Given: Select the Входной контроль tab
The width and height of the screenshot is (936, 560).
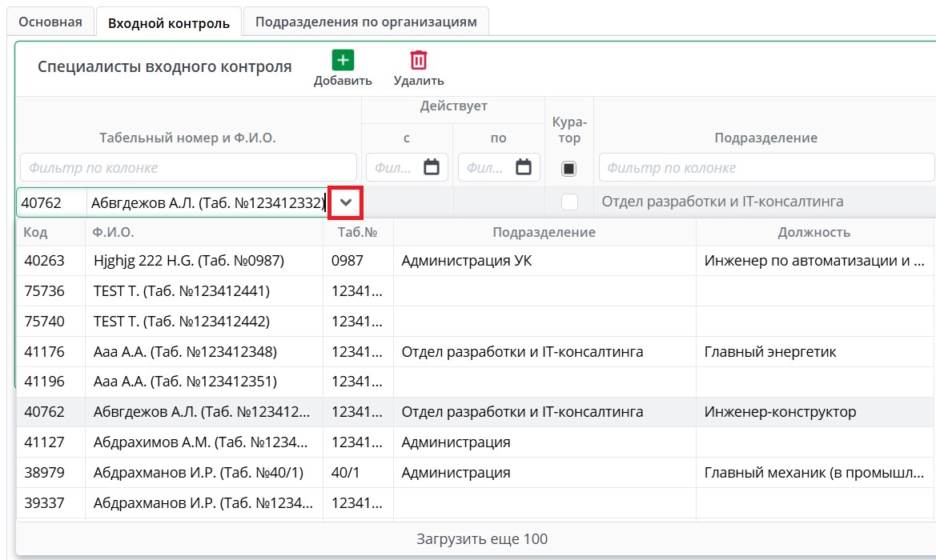Looking at the screenshot, I should point(169,23).
